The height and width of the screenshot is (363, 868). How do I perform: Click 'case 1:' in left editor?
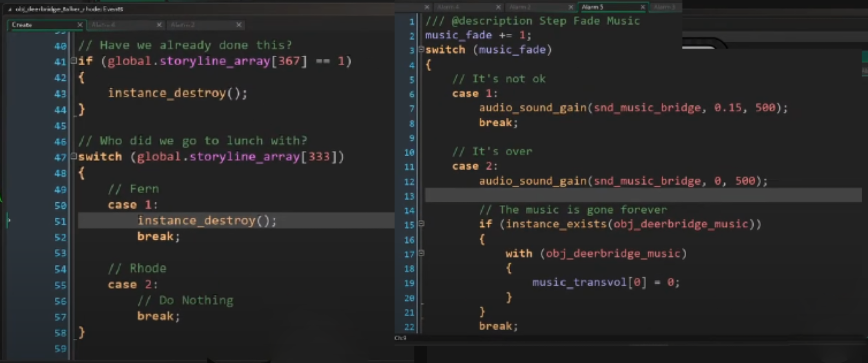(x=133, y=205)
